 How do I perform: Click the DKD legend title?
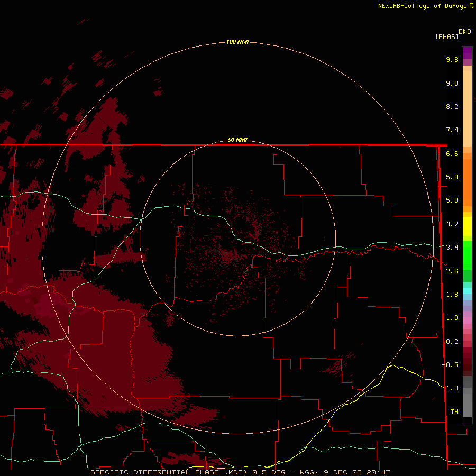(465, 32)
